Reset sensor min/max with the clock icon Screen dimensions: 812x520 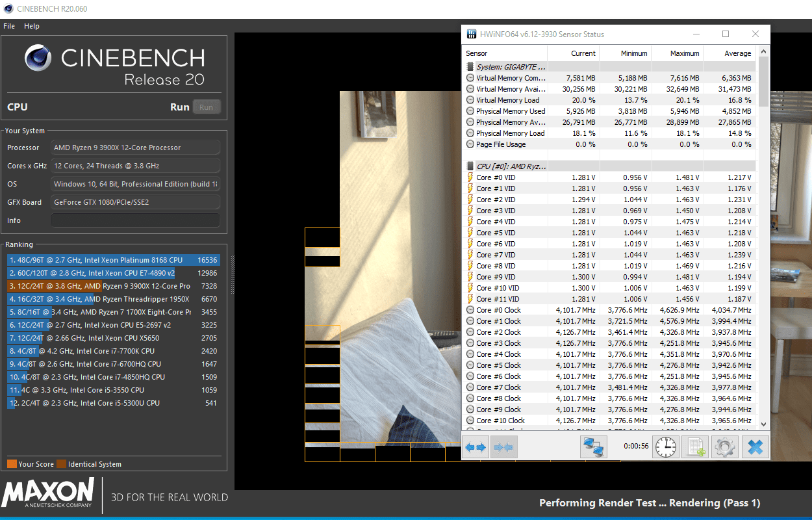666,447
